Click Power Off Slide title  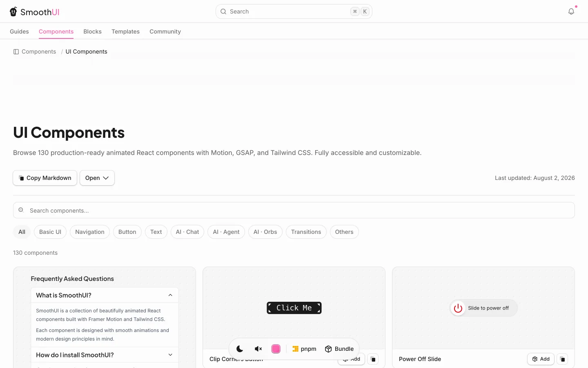tap(420, 359)
